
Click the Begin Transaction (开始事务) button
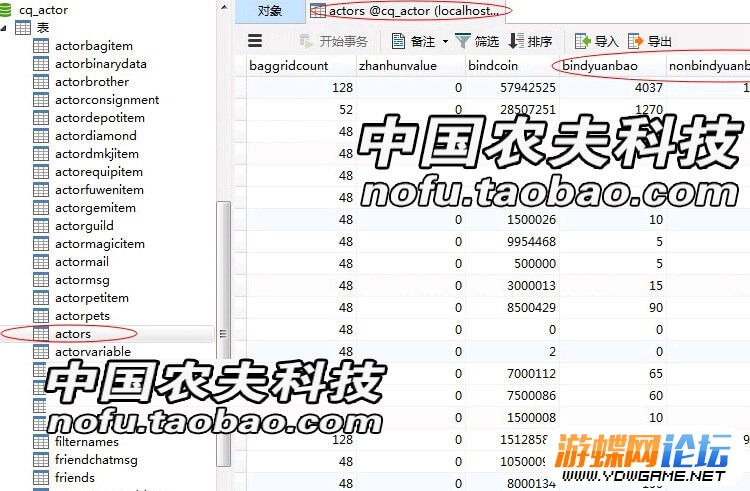click(x=333, y=42)
